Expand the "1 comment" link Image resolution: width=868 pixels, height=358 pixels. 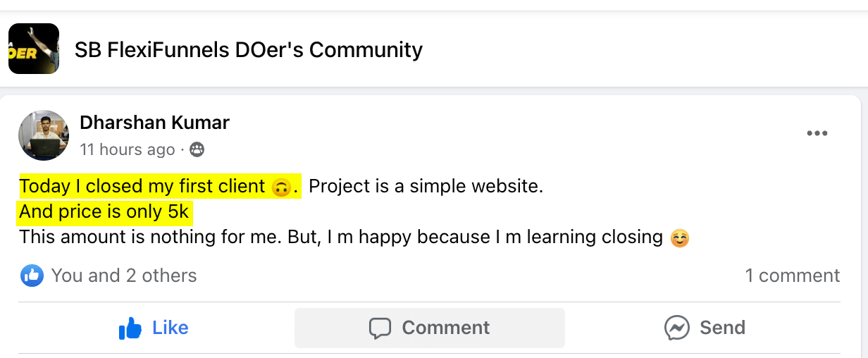pyautogui.click(x=792, y=276)
